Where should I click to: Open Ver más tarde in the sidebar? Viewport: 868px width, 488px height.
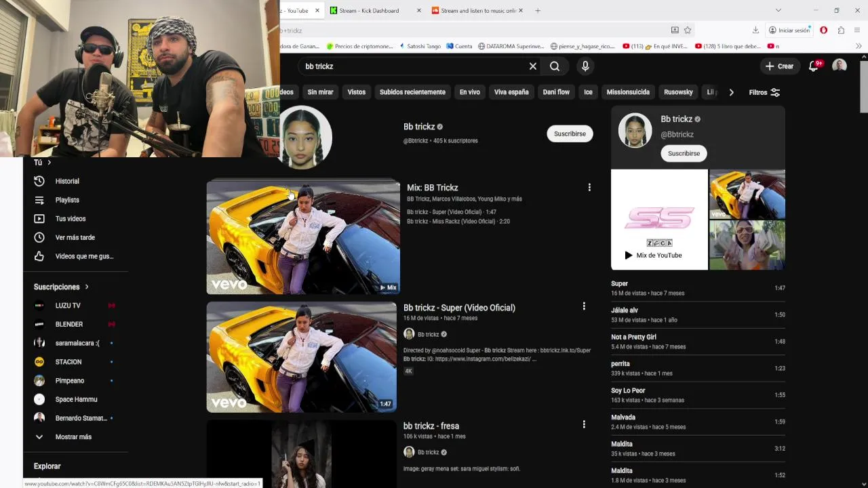pos(75,238)
